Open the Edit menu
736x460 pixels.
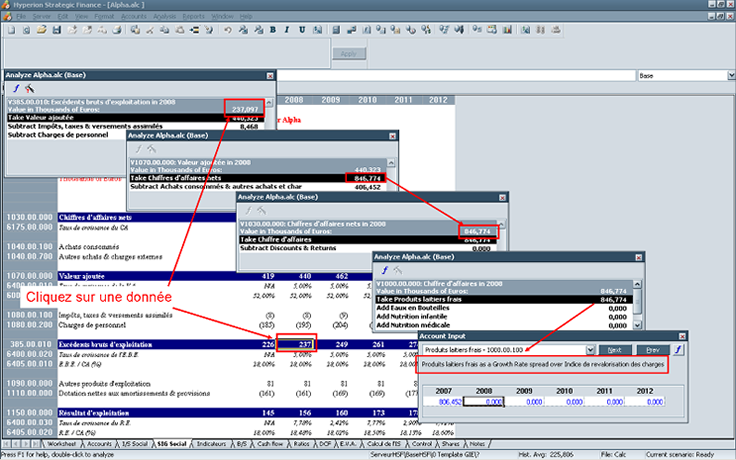click(x=63, y=16)
